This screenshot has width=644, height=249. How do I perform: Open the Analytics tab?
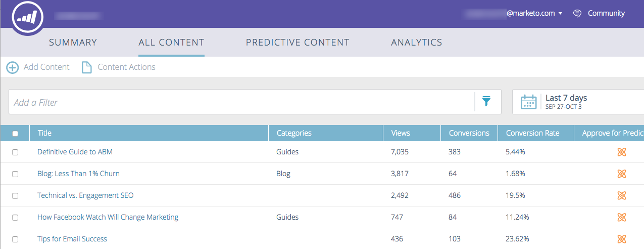tap(417, 43)
